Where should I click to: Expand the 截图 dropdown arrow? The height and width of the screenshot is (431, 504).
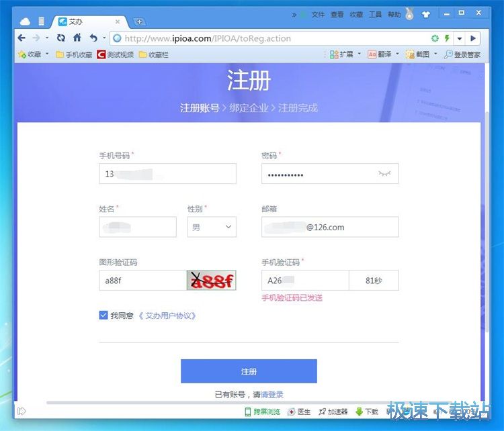(435, 54)
